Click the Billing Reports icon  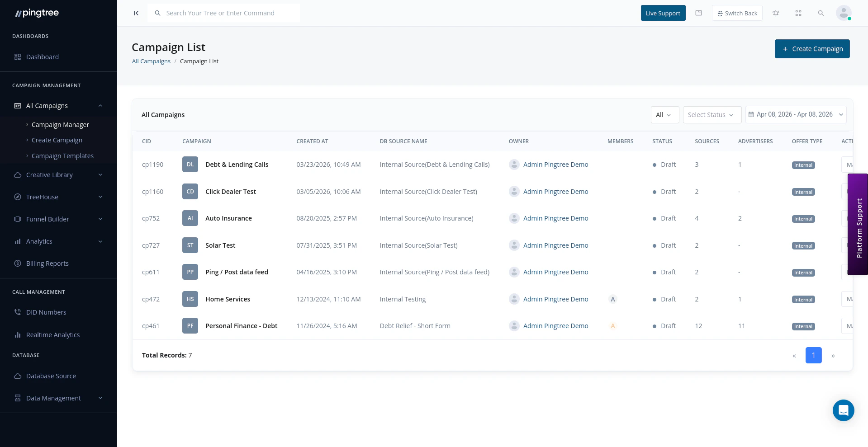(x=17, y=263)
